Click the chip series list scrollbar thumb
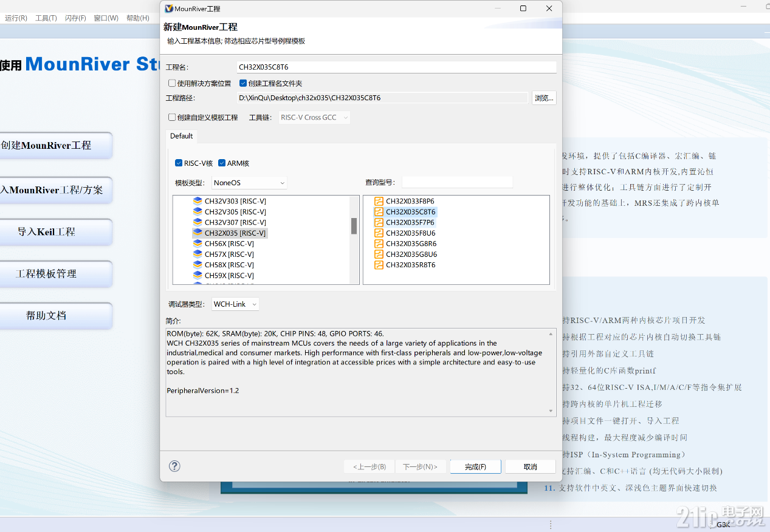The height and width of the screenshot is (532, 770). [354, 226]
